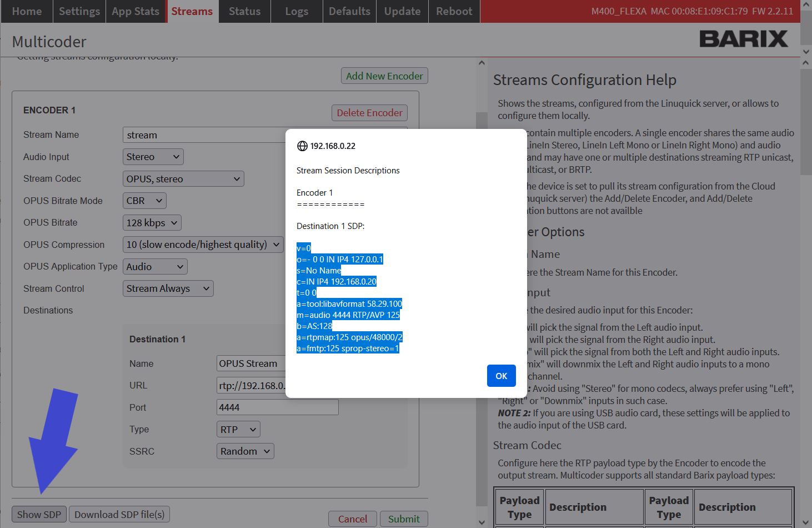The image size is (812, 528).
Task: Open the OPUS Application Type dropdown
Action: [x=154, y=267]
